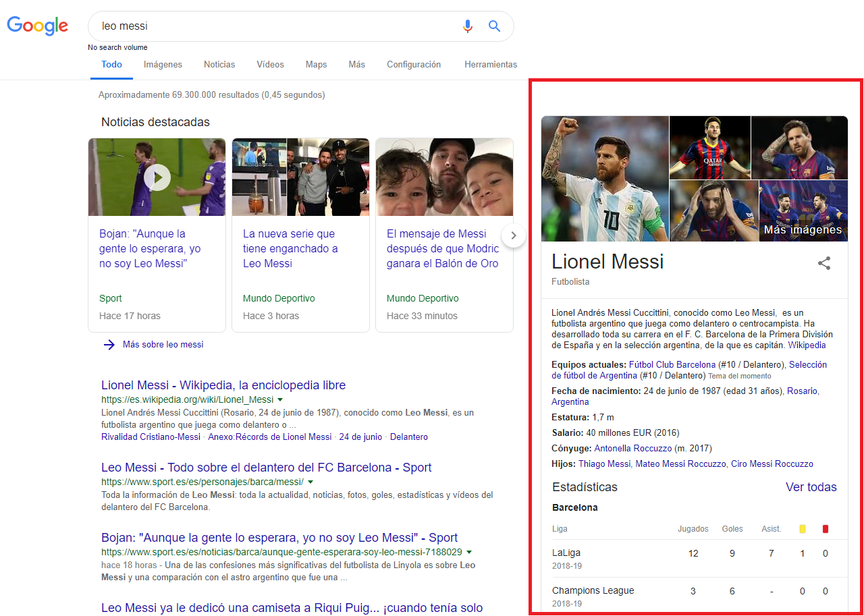The height and width of the screenshot is (616, 864).
Task: Expand dropdown arrow next to Wikipedia URL
Action: coord(280,399)
